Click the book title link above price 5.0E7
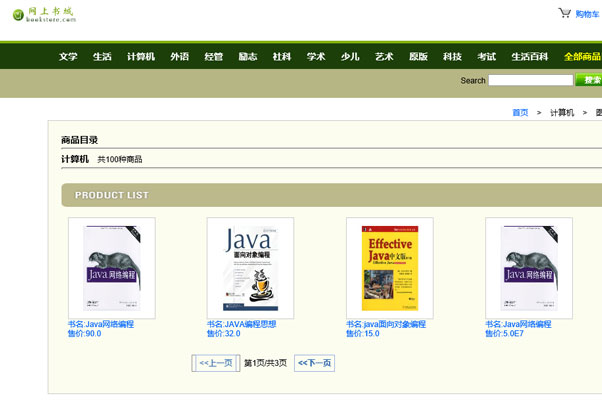602x400 pixels. click(x=518, y=324)
